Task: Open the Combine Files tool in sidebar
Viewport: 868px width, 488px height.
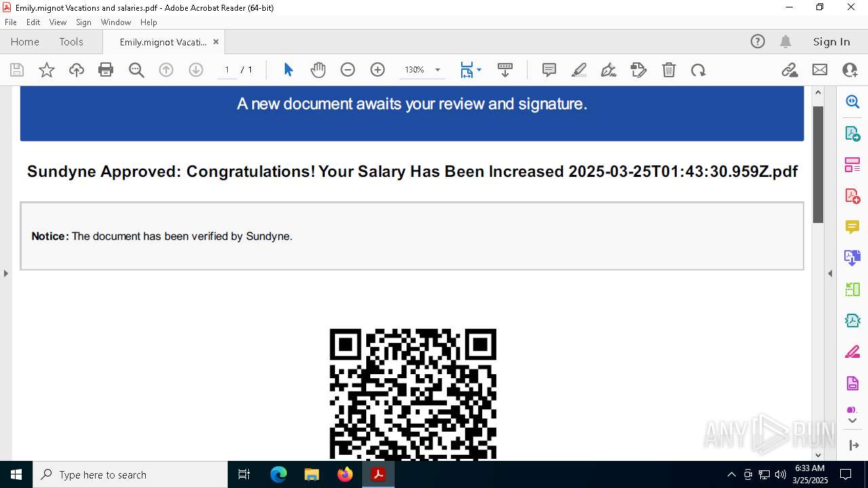Action: [x=852, y=258]
